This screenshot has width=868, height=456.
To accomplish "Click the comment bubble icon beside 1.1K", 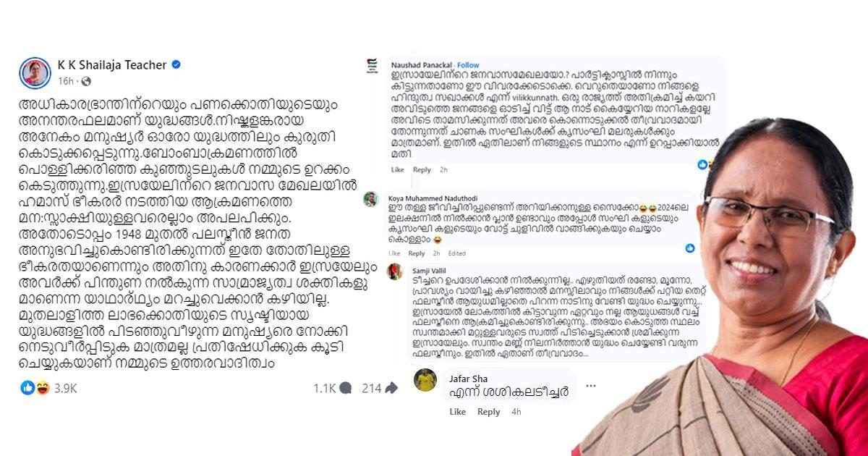I will 346,388.
